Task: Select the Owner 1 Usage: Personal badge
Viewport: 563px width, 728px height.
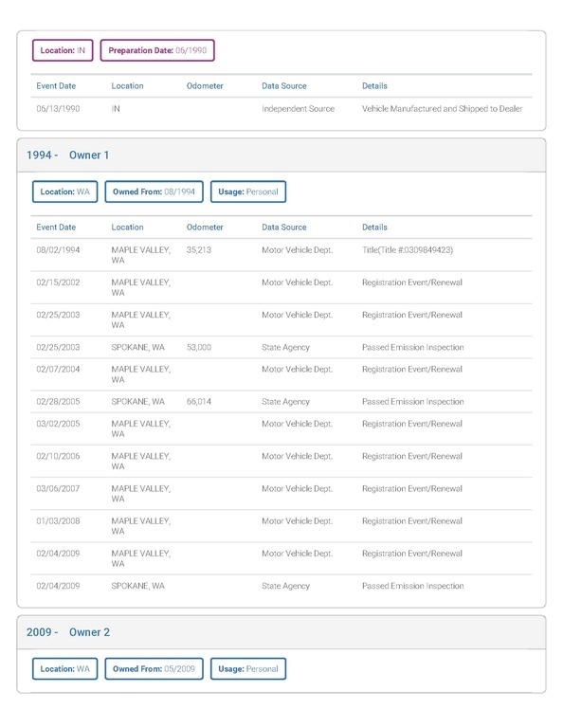Action: (x=248, y=191)
